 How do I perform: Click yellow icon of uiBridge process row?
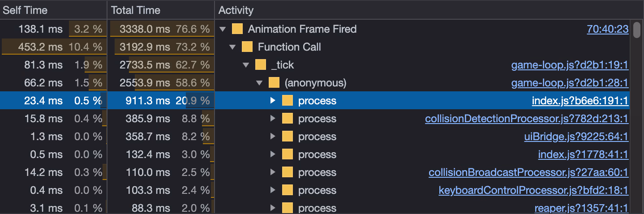(x=288, y=137)
